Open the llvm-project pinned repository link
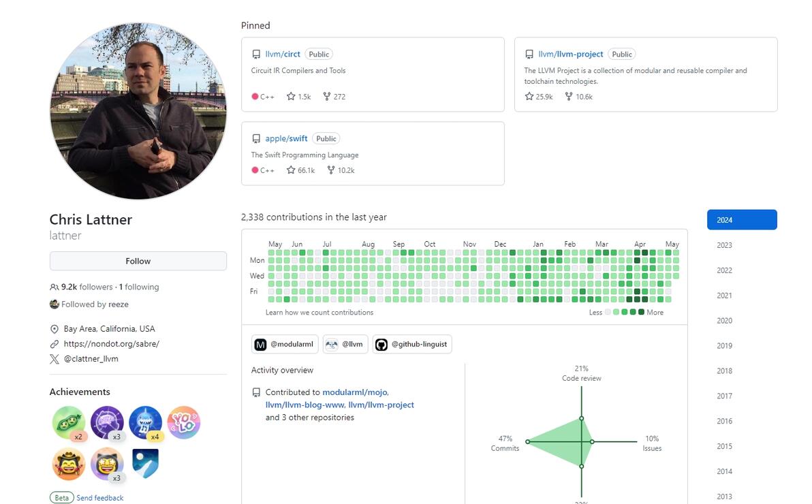 570,54
